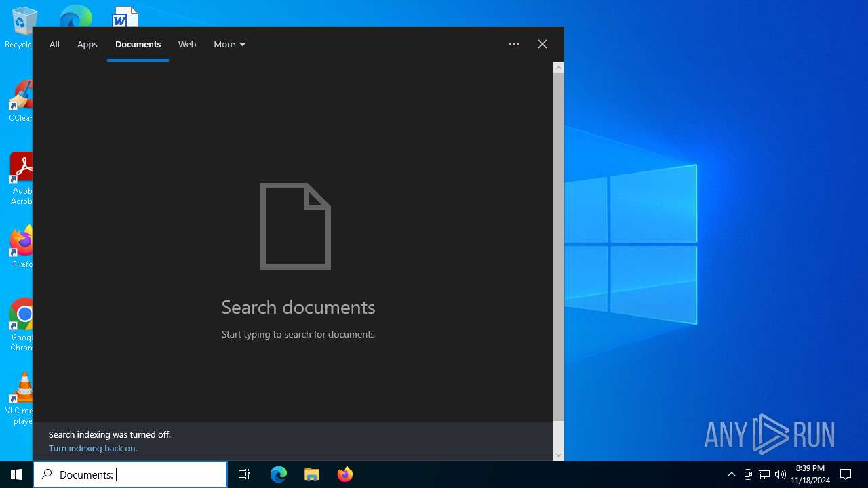Image resolution: width=868 pixels, height=488 pixels.
Task: Open the clock showing 8:39 PM
Action: click(x=810, y=474)
